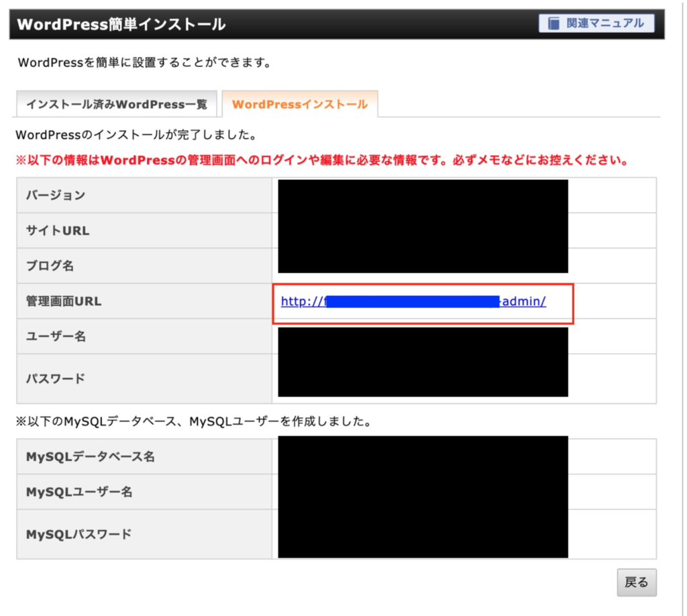Click the バージョン row label
Image resolution: width=687 pixels, height=616 pixels.
click(x=56, y=195)
